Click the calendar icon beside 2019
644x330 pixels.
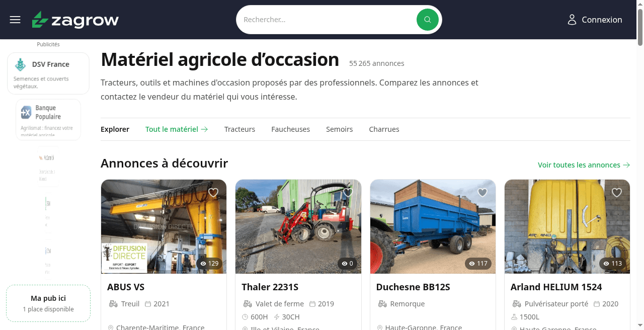(312, 304)
